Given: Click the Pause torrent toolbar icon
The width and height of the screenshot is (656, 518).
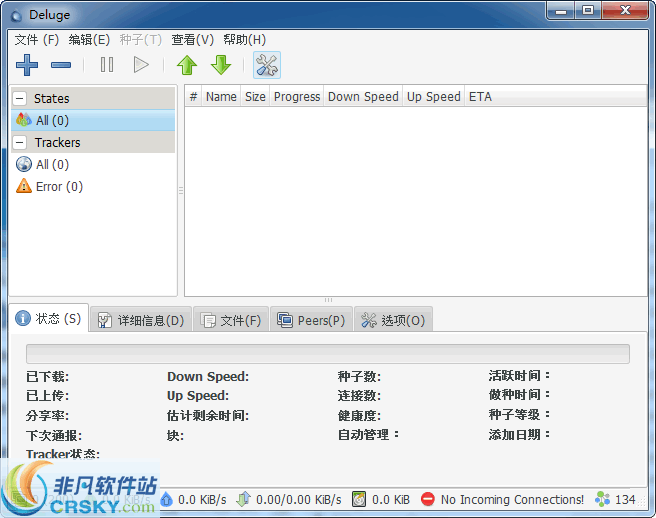Looking at the screenshot, I should (x=107, y=65).
